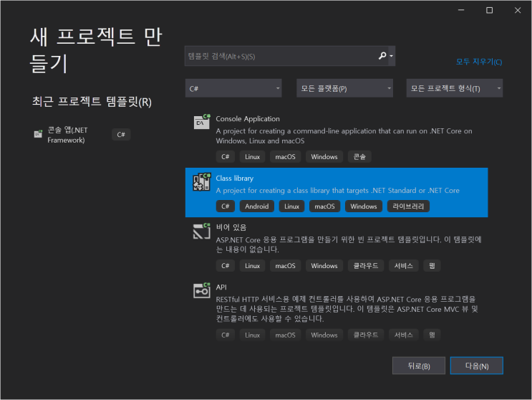Select the API template title
This screenshot has height=400, width=532.
(x=221, y=287)
